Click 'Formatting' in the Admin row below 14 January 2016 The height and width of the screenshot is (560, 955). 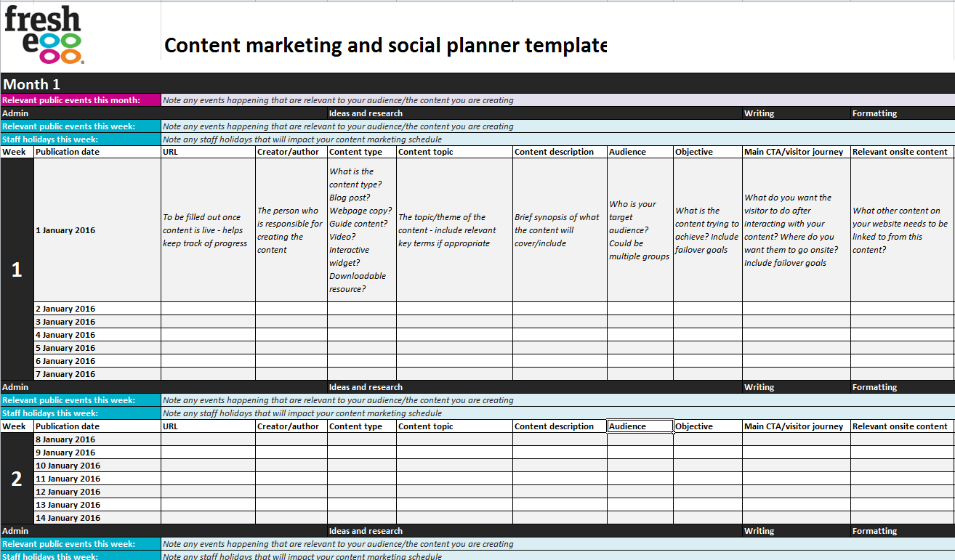pos(874,531)
